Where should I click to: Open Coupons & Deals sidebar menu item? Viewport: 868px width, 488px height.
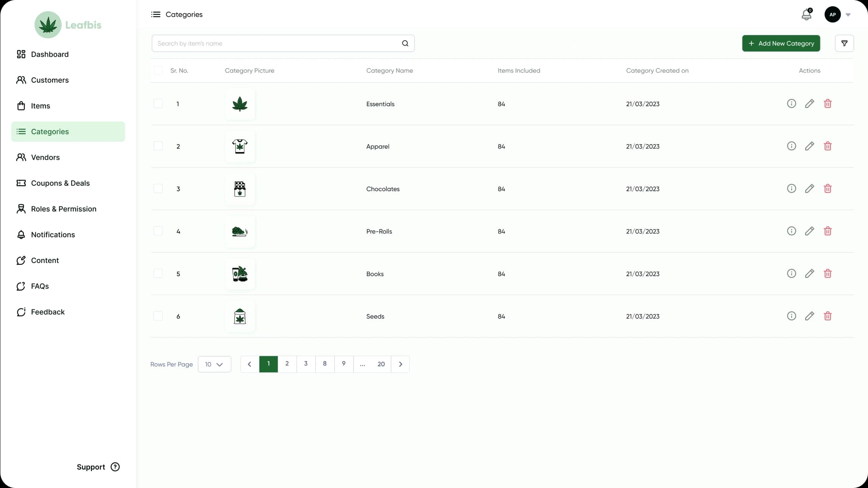coord(60,183)
